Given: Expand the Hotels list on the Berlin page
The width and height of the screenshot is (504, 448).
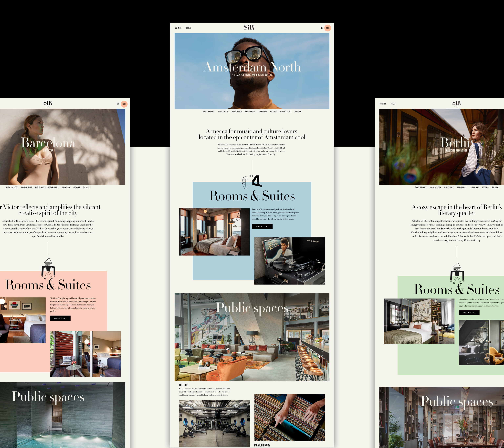Looking at the screenshot, I should pyautogui.click(x=393, y=104).
